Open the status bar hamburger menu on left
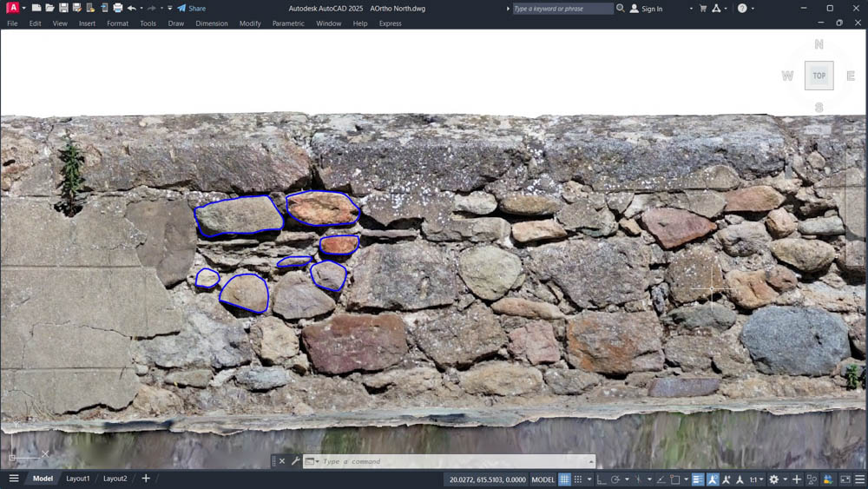The height and width of the screenshot is (489, 868). click(x=14, y=479)
